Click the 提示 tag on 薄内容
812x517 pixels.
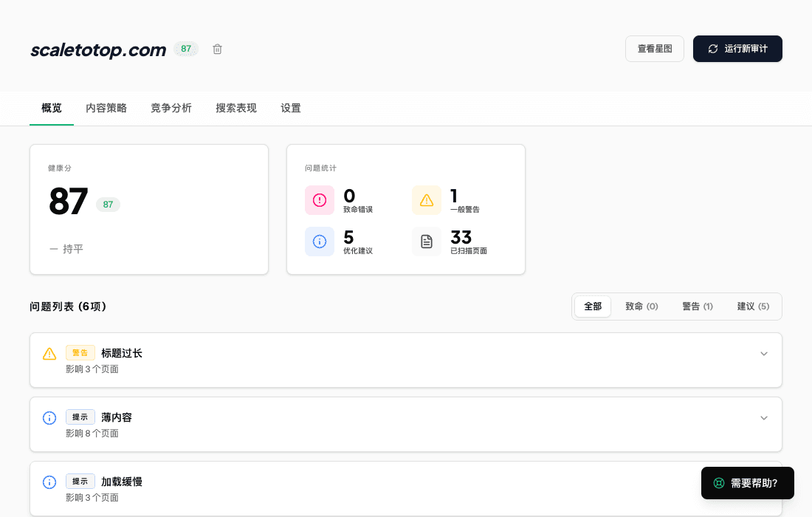click(80, 417)
